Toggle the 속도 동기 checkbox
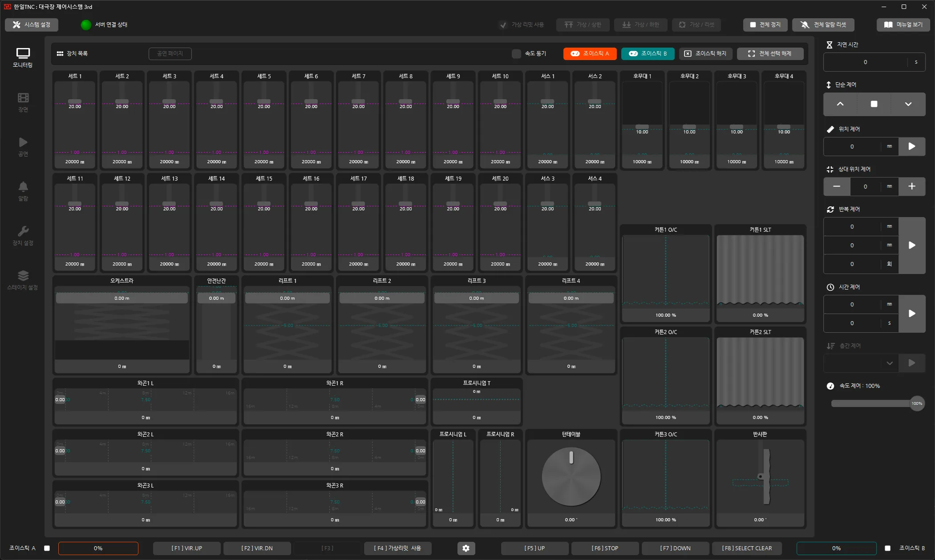The image size is (935, 560). [x=516, y=54]
